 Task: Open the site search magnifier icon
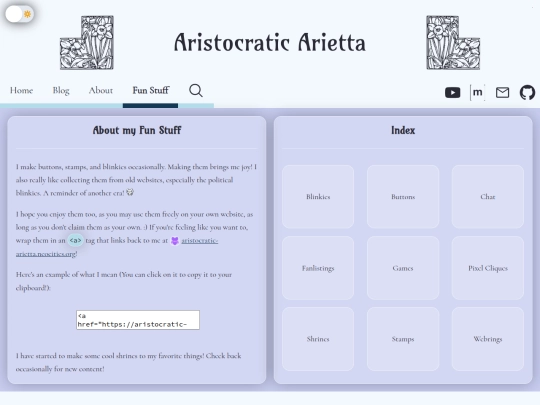click(x=196, y=91)
